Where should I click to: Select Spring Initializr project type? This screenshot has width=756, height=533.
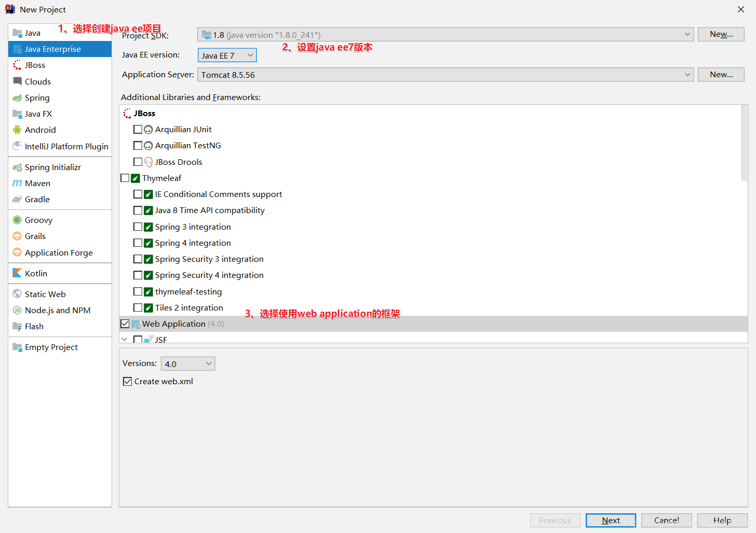pos(60,167)
